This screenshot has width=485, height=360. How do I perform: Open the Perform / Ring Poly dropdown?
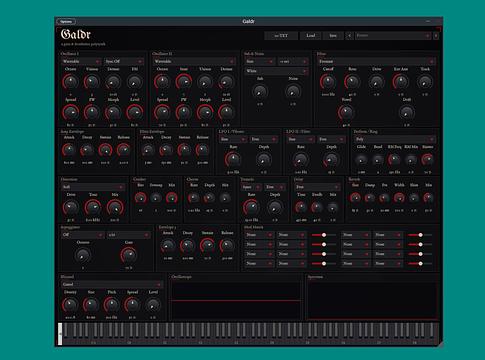point(394,139)
